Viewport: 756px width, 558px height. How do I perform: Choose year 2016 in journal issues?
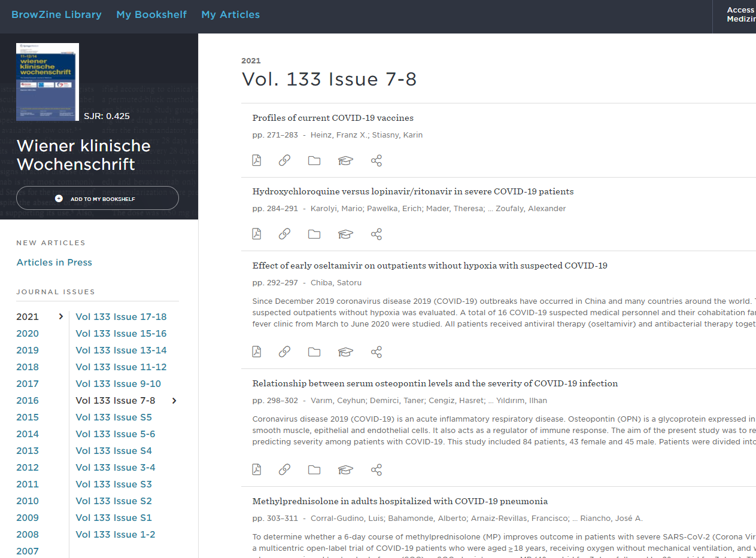(28, 401)
